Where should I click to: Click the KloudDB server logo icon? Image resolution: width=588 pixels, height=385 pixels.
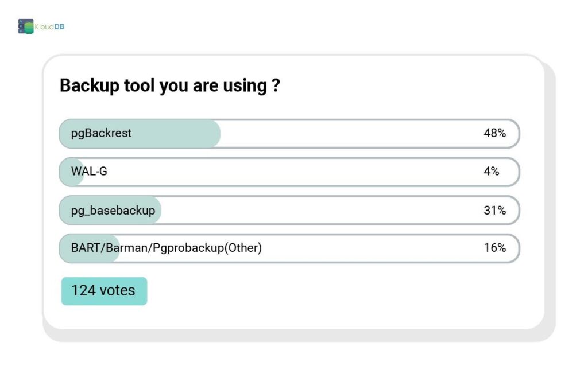click(x=26, y=26)
